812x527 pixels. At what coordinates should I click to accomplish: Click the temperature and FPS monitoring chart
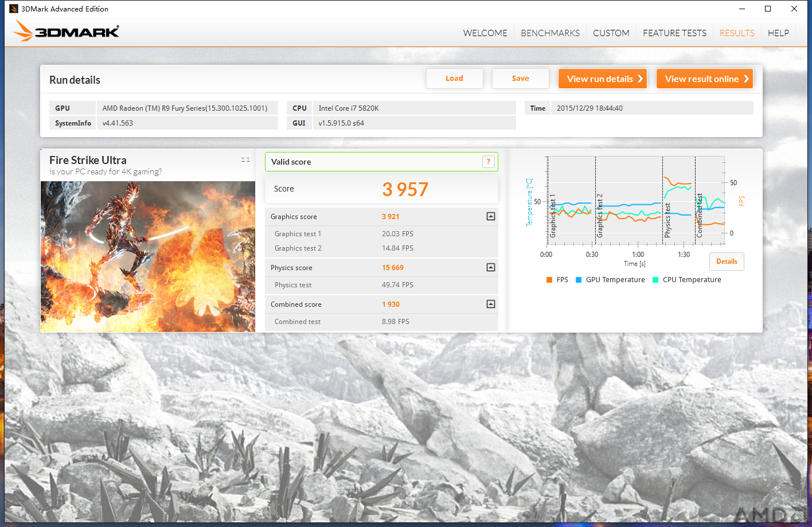click(635, 200)
